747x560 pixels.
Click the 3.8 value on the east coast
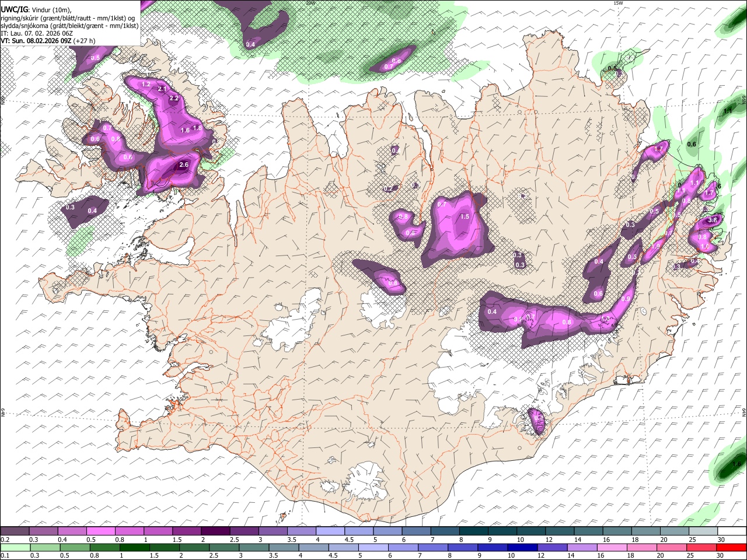[713, 220]
